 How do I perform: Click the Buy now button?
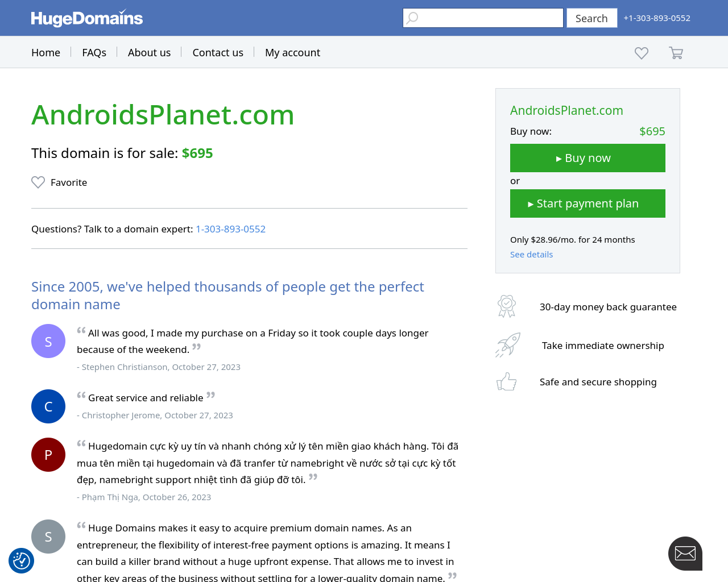click(x=588, y=158)
